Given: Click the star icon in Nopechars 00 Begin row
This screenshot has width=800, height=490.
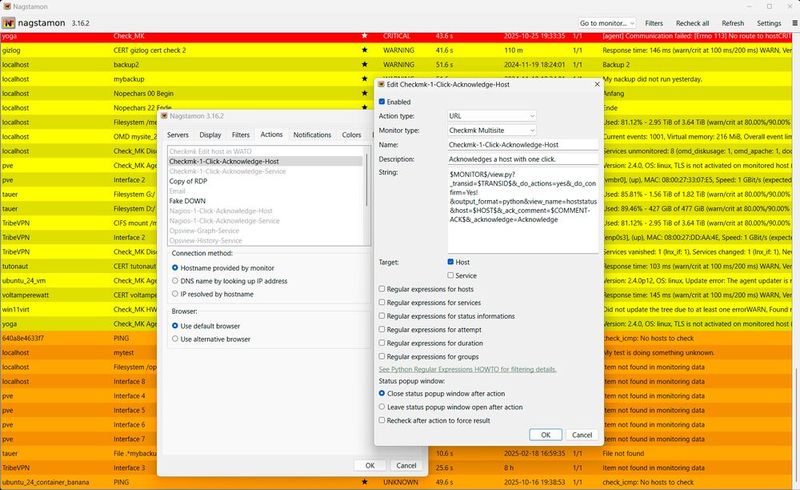Looking at the screenshot, I should point(364,93).
